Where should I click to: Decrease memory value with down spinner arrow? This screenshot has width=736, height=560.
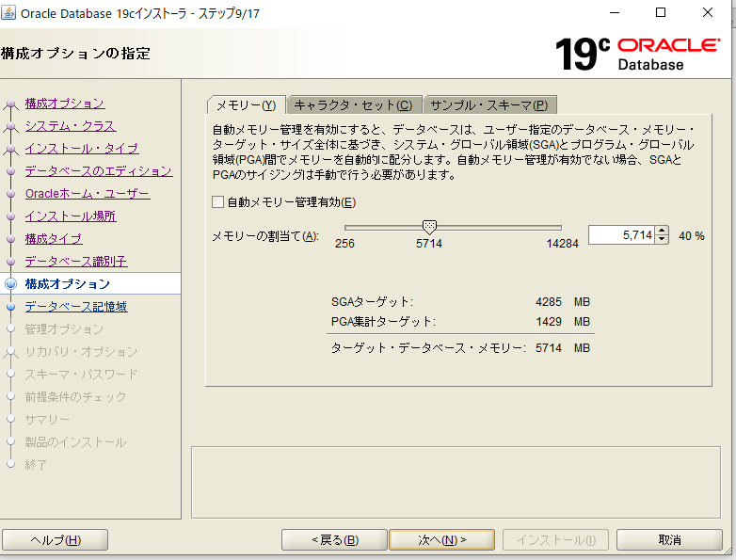point(662,240)
